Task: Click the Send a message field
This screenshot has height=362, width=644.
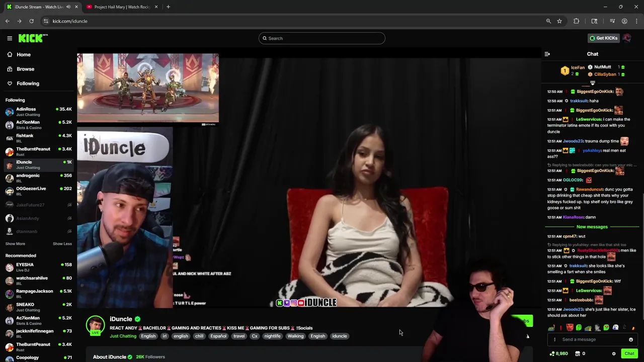Action: [592, 339]
